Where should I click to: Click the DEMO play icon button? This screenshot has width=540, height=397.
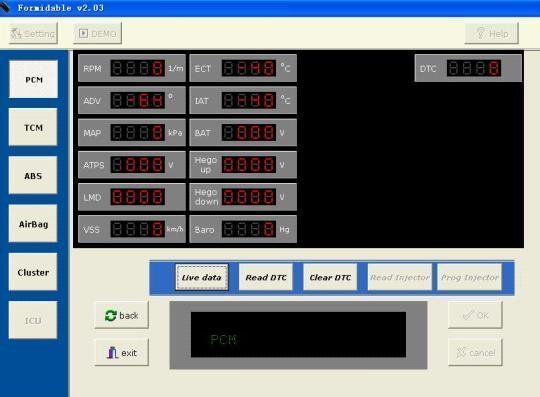[97, 33]
